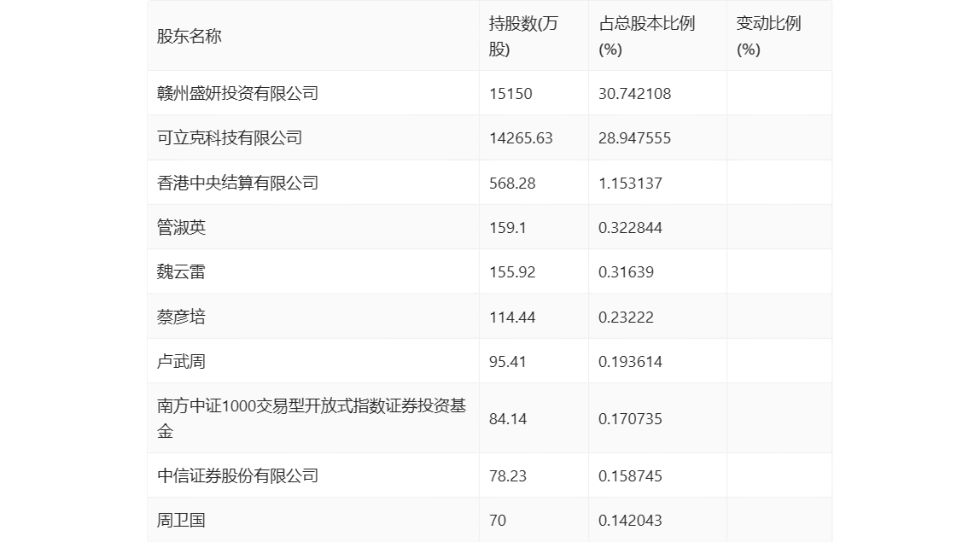Select the value 568.28

click(x=512, y=184)
